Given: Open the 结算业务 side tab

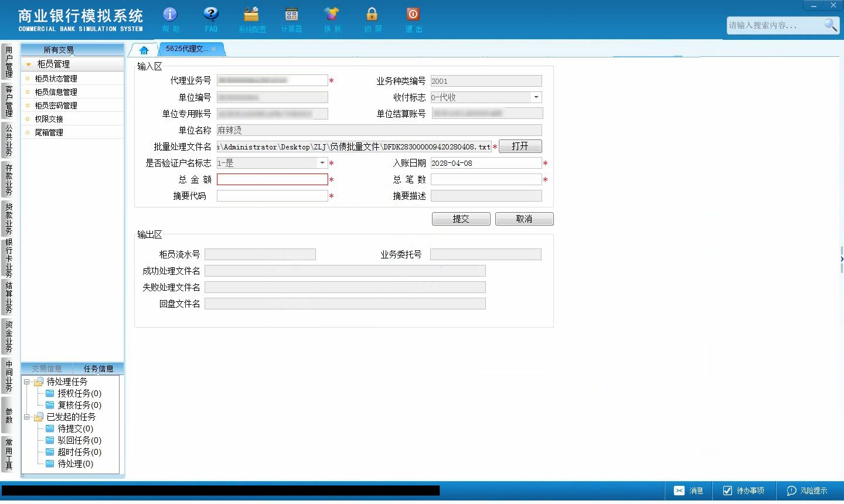Looking at the screenshot, I should point(8,297).
